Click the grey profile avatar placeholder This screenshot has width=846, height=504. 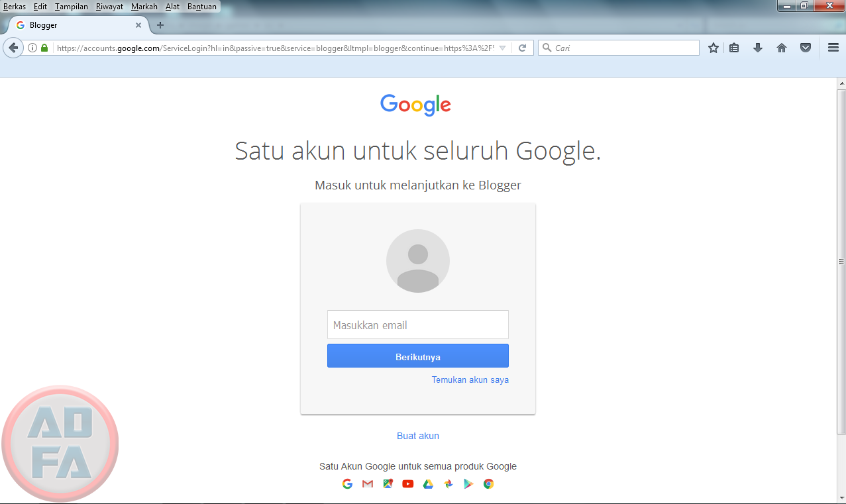418,261
